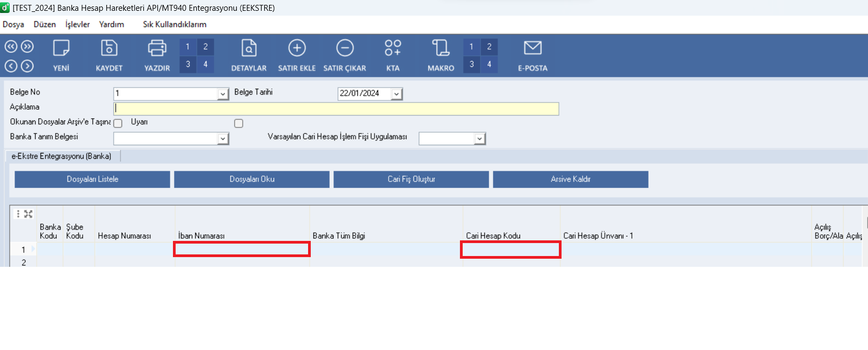This screenshot has height=350, width=868.
Task: Click Dosyaları Listele button
Action: click(x=92, y=179)
